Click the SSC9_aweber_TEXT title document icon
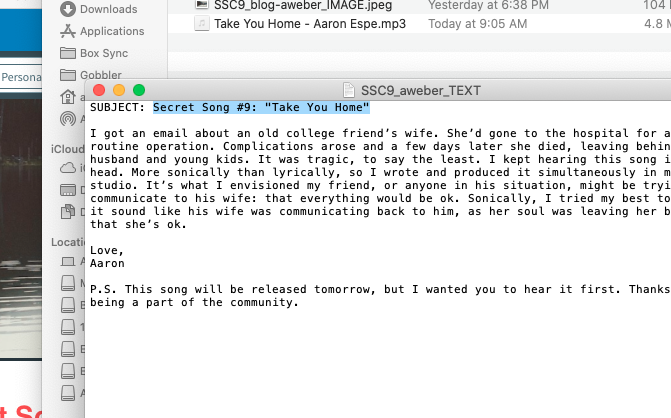This screenshot has width=671, height=418. tap(349, 90)
